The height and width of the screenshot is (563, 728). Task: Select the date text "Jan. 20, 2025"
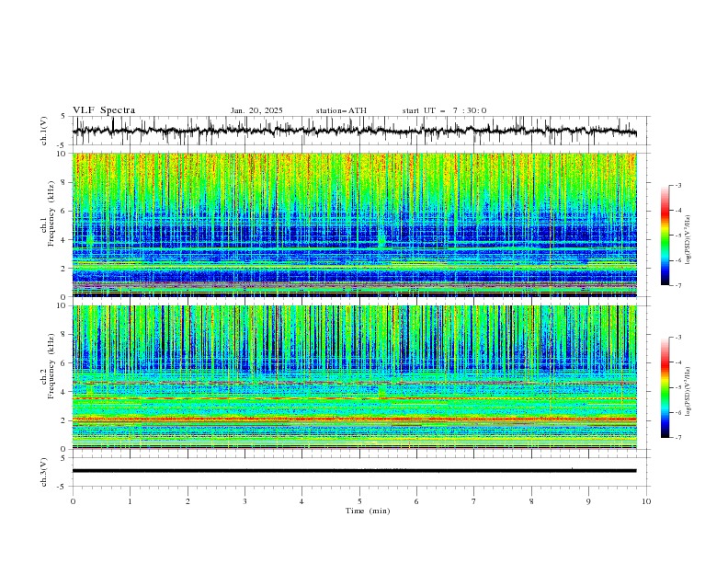[x=256, y=110]
